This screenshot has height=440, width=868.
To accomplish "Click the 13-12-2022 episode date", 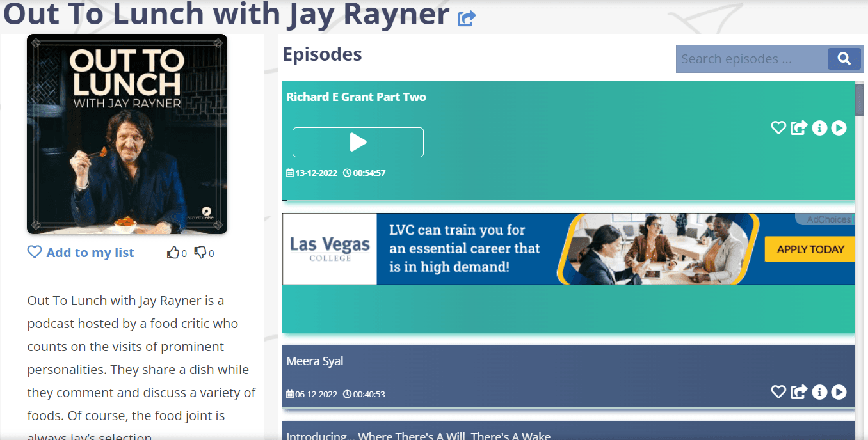I will (x=316, y=173).
